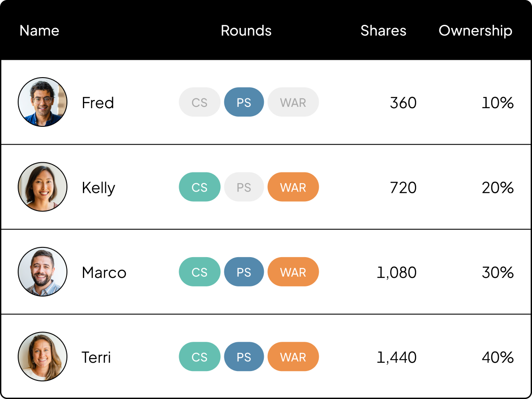The height and width of the screenshot is (399, 532).
Task: Select the WAR badge for Kelly
Action: tap(293, 187)
